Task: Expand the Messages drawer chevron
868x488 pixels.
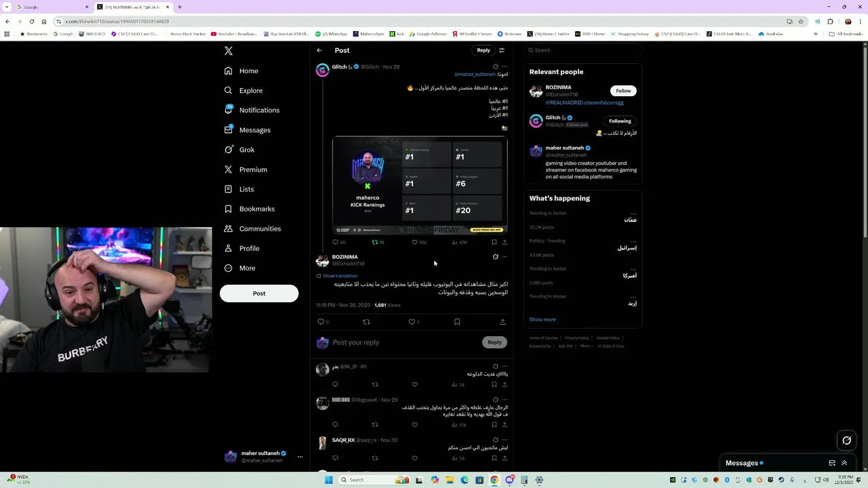Action: pyautogui.click(x=844, y=463)
